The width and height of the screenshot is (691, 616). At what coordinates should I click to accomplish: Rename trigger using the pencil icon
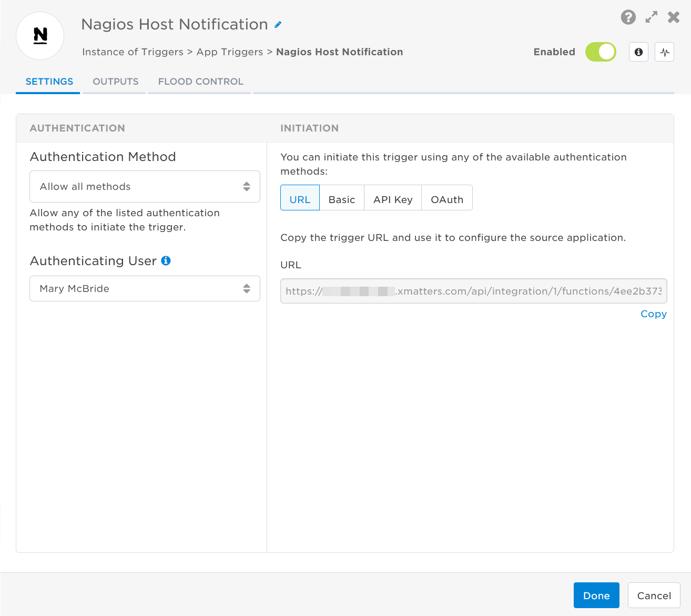278,25
